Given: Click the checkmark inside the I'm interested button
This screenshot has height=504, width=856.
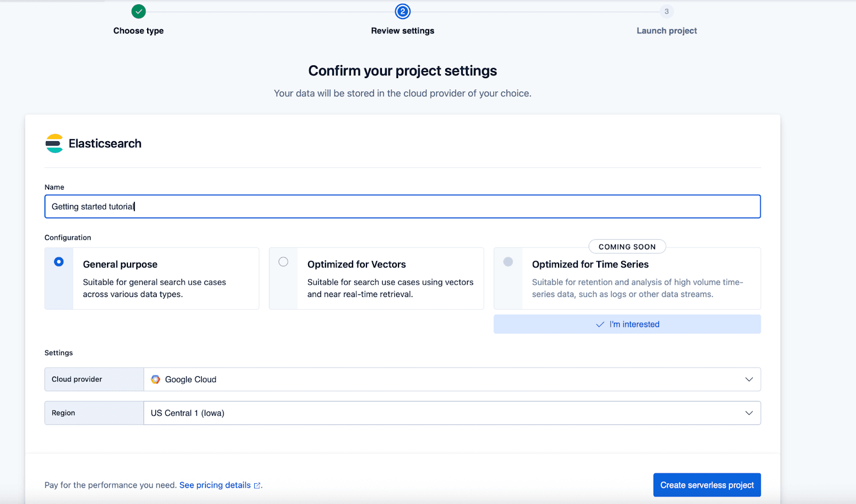Looking at the screenshot, I should tap(600, 324).
